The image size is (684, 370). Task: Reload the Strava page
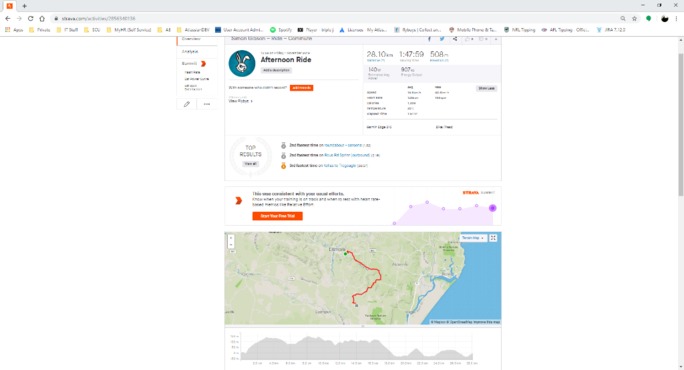(30, 19)
